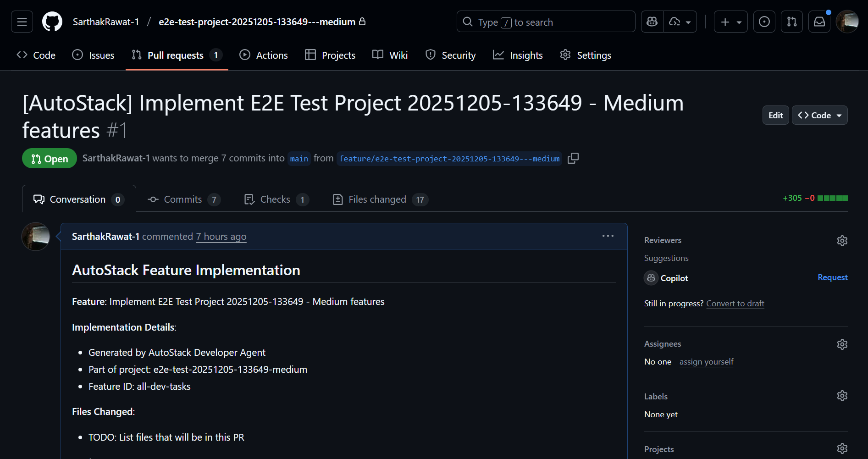Open the Reviewers settings gear
Screen dimensions: 868x459
842,241
